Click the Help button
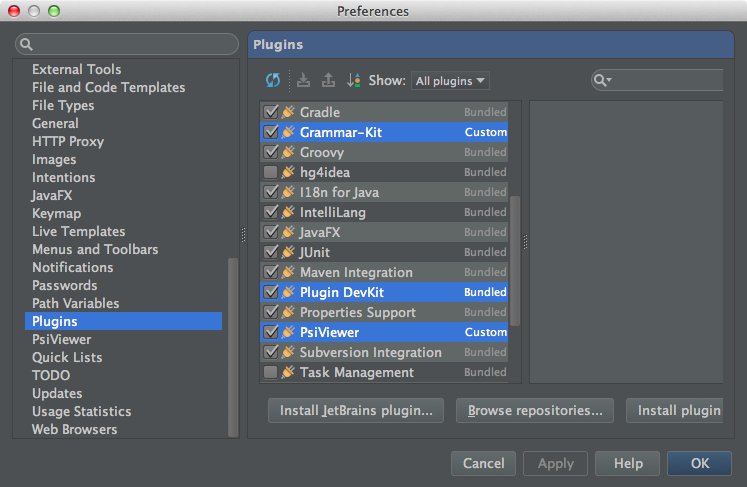Viewport: 747px width, 487px height. click(x=627, y=464)
